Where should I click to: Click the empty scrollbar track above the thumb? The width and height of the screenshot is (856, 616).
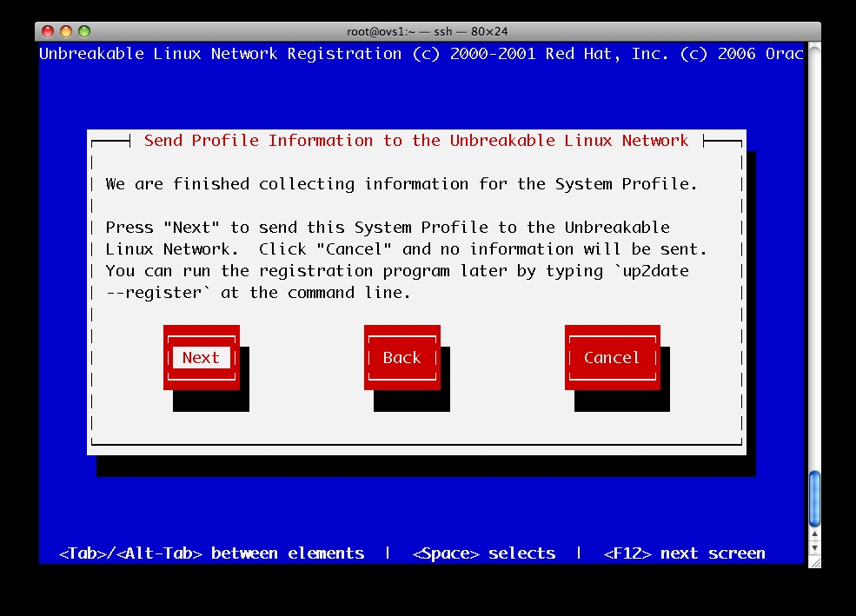pyautogui.click(x=814, y=261)
